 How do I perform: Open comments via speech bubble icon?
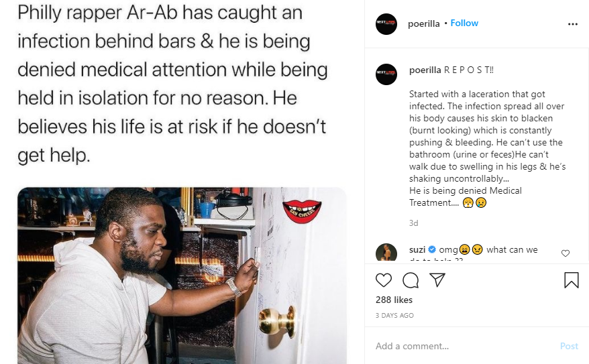(411, 280)
